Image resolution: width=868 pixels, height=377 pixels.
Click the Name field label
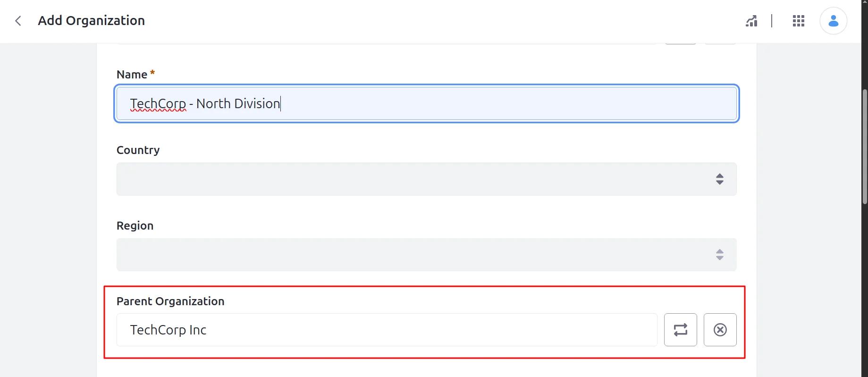tap(132, 75)
